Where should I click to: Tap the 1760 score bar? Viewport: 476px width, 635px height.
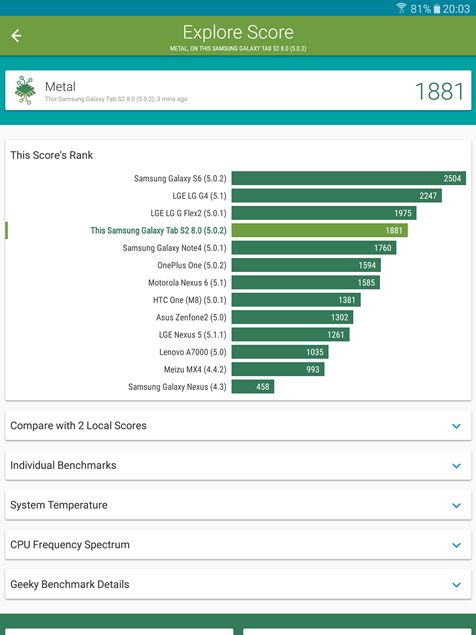point(314,248)
